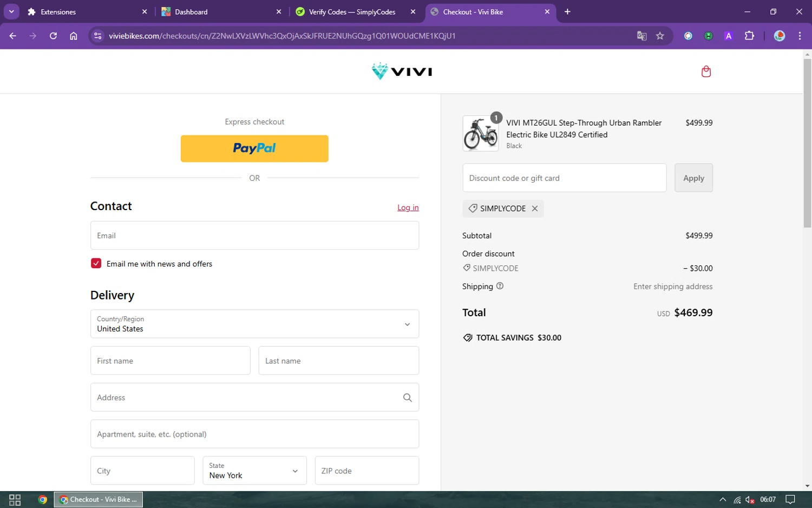Open the shopping bag cart icon
The image size is (812, 508).
pos(706,71)
